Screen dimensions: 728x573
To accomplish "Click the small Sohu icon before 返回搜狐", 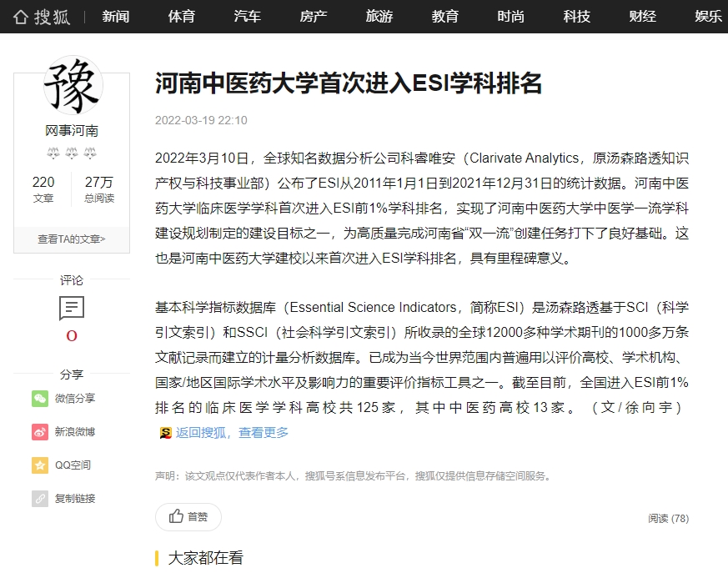I will 165,433.
